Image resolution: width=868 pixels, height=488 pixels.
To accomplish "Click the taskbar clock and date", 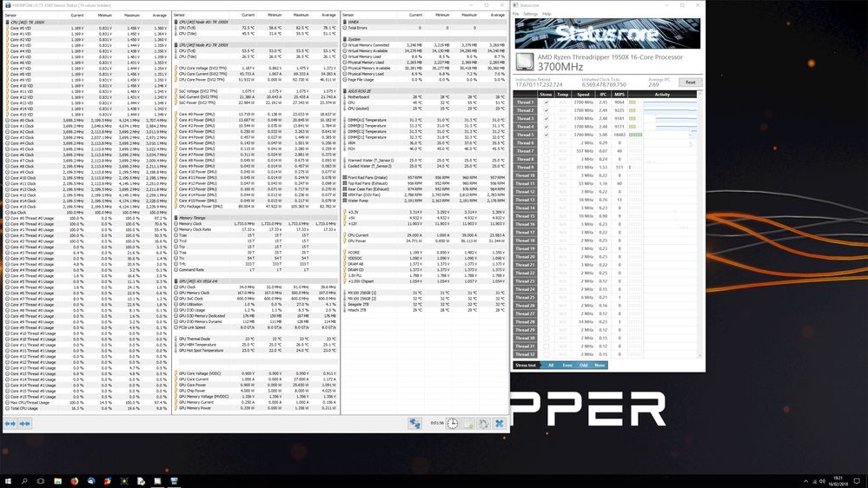I will pyautogui.click(x=838, y=481).
